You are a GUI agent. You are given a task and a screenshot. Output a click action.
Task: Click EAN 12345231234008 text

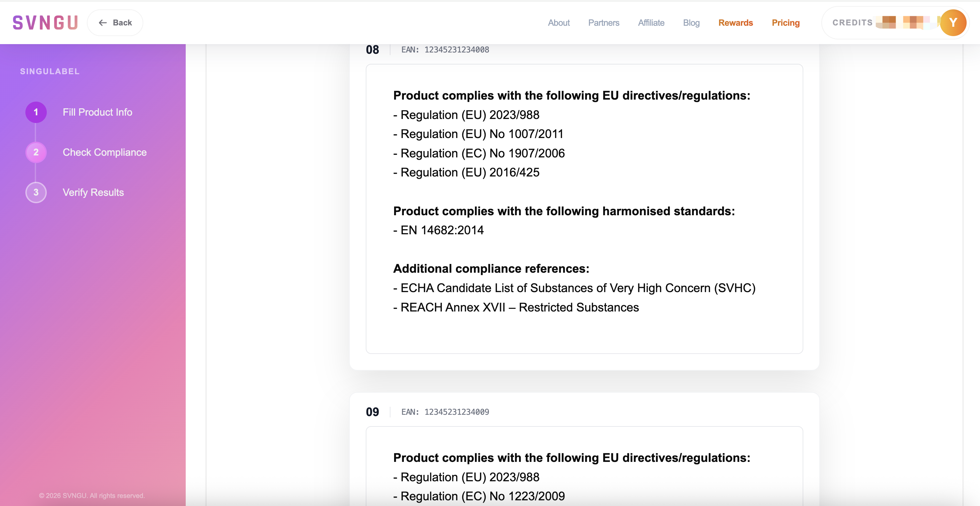coord(445,49)
